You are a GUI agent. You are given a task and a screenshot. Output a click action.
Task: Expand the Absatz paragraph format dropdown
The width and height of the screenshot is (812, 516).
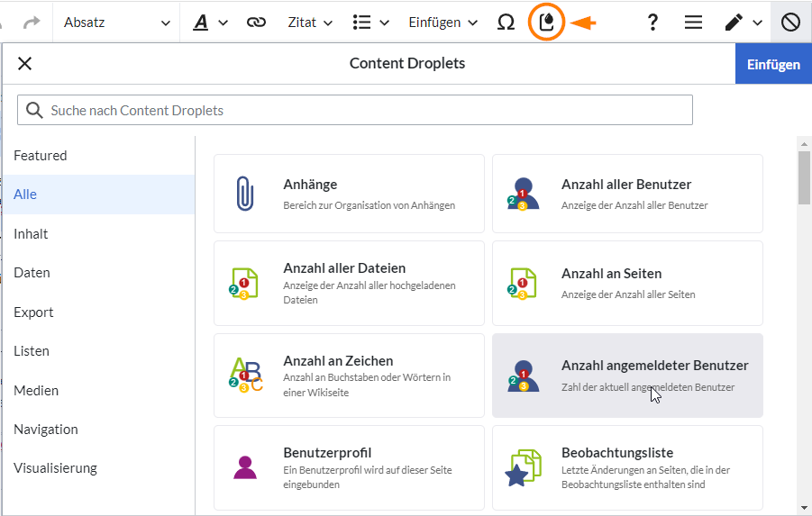click(117, 23)
